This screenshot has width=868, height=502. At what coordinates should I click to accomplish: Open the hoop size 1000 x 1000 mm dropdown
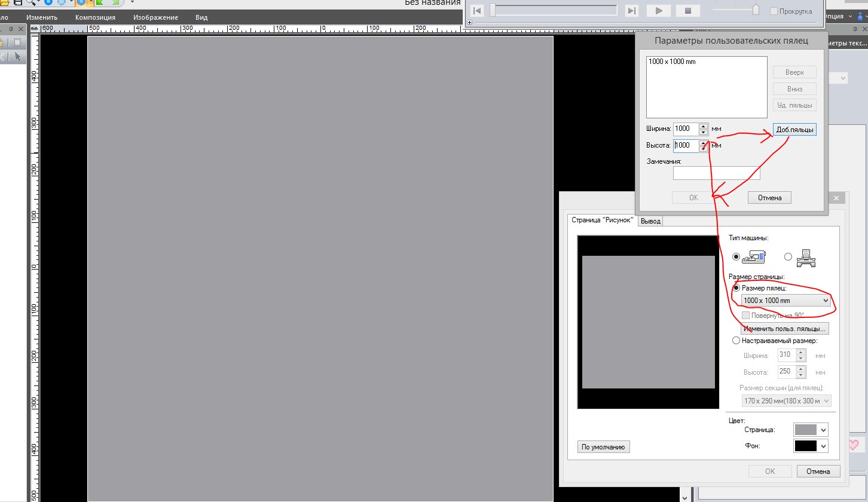[786, 301]
